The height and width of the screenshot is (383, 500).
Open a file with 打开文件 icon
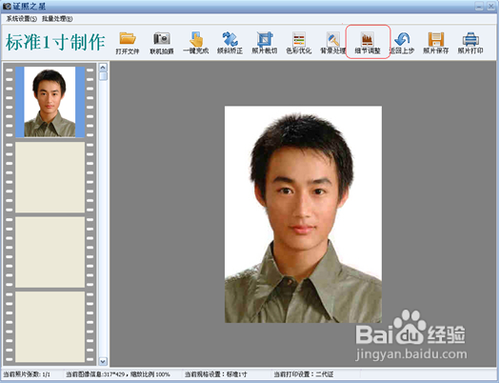[x=127, y=43]
